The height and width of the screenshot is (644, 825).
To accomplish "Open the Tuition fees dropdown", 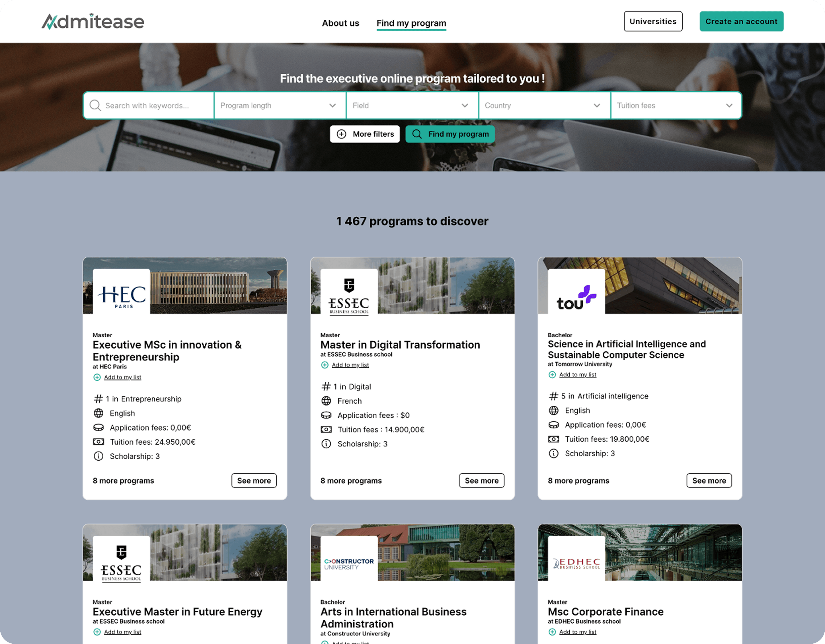I will click(676, 105).
